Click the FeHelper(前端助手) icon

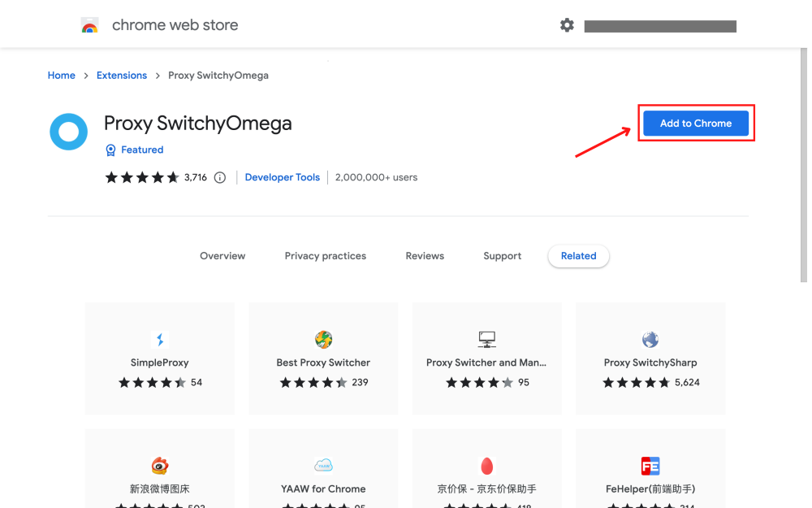pos(650,465)
